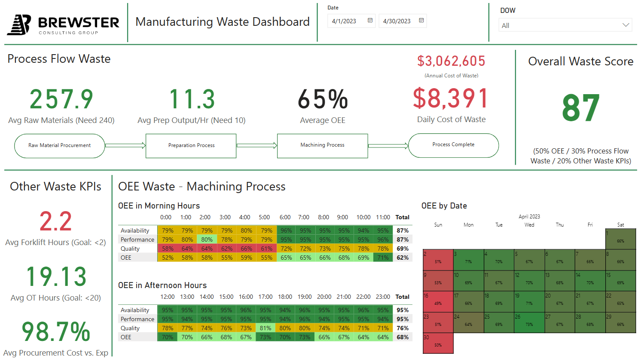The width and height of the screenshot is (644, 359).
Task: Select the Process Complete flow node
Action: click(x=453, y=145)
